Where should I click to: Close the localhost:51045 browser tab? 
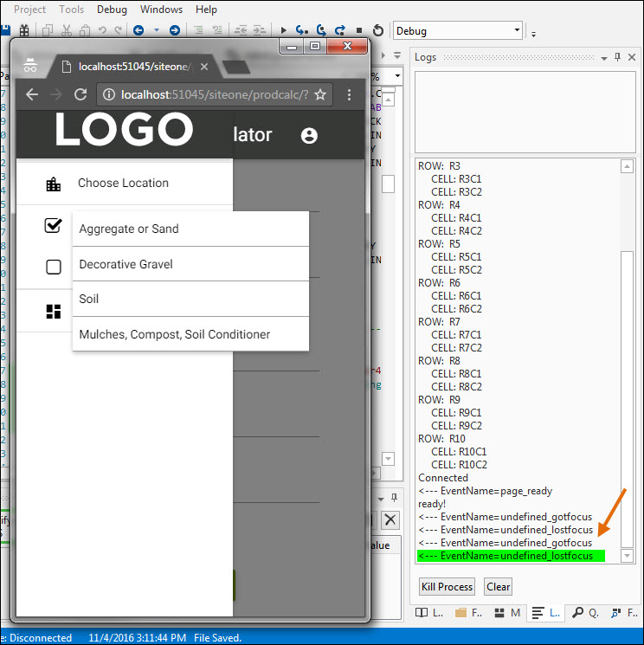[x=204, y=67]
